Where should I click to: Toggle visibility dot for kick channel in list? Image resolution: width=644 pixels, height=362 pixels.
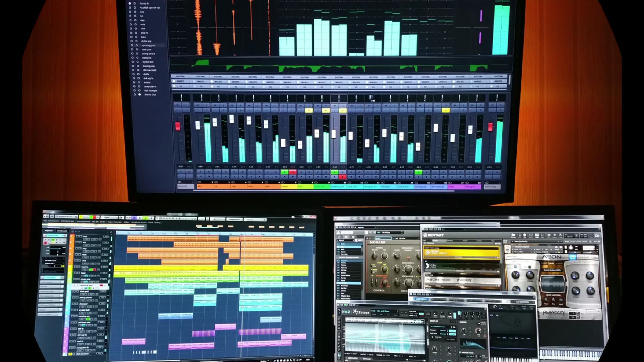(x=130, y=12)
